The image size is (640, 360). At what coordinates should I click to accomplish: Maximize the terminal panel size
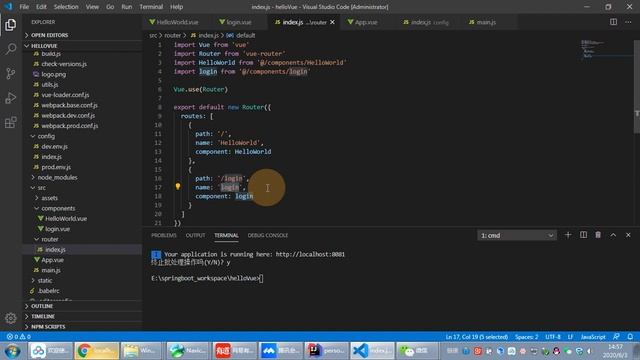[613, 235]
